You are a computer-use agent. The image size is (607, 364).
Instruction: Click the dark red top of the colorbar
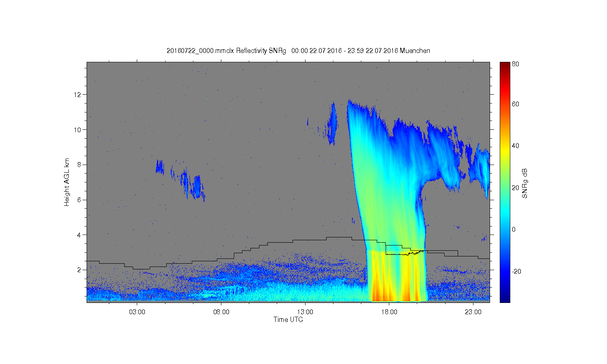point(505,66)
